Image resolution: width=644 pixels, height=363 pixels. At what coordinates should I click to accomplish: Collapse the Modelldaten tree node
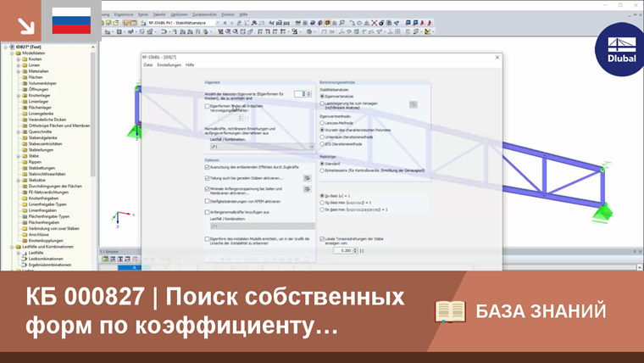[x=12, y=53]
